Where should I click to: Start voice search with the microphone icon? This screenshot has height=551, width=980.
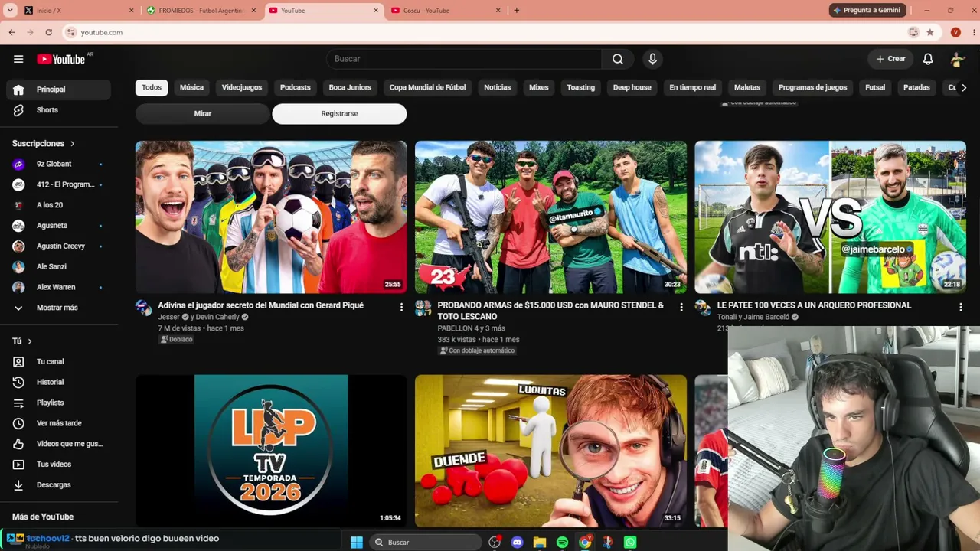pyautogui.click(x=652, y=59)
